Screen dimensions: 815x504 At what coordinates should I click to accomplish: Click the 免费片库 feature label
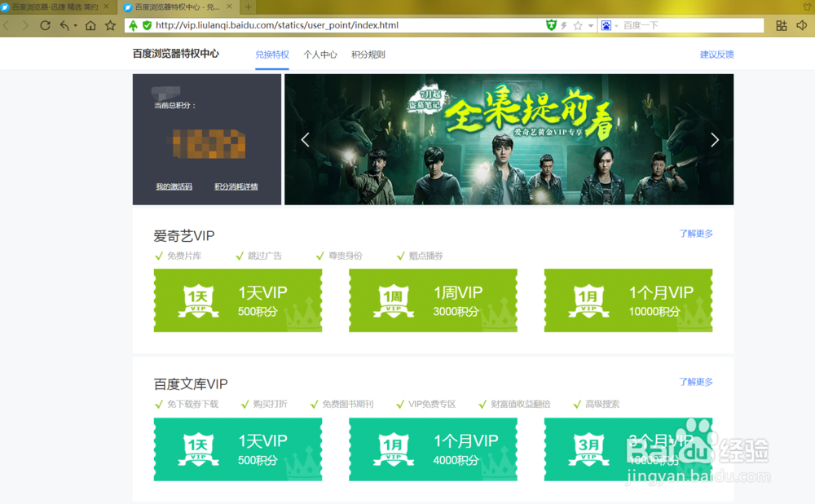point(184,256)
